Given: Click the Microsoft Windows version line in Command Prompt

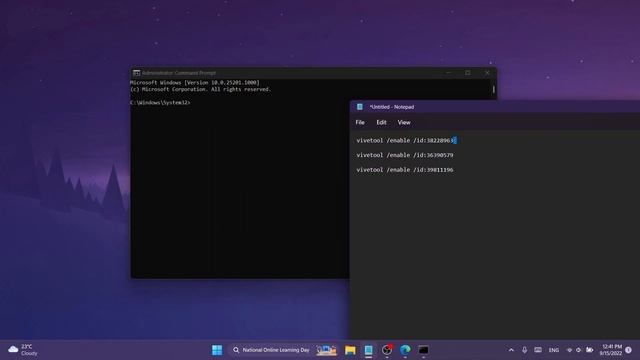Looking at the screenshot, I should [195, 82].
